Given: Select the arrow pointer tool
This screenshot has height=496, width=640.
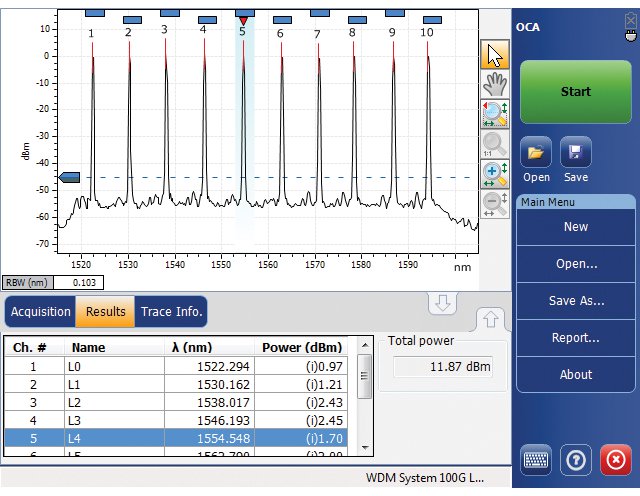Looking at the screenshot, I should click(x=495, y=55).
